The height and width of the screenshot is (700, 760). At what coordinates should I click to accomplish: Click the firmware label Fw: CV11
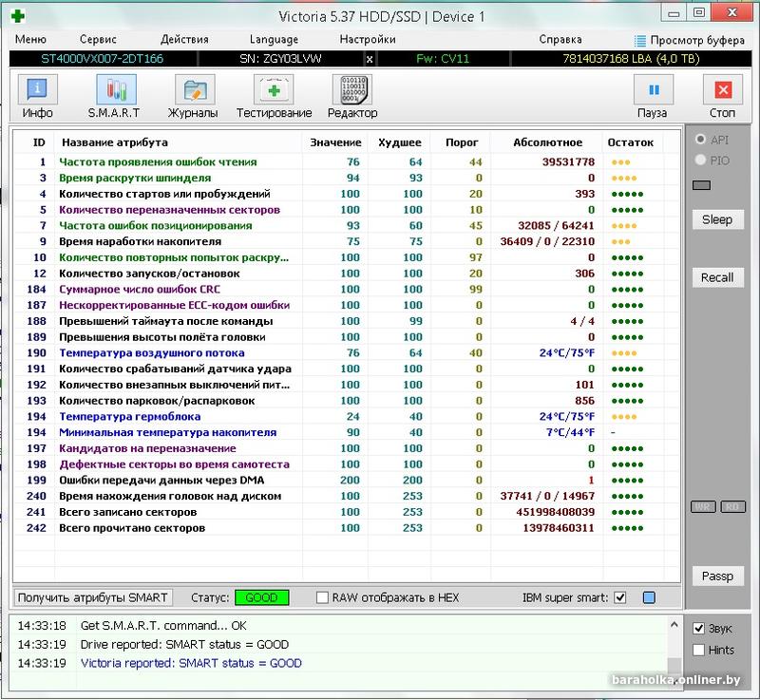pyautogui.click(x=443, y=59)
